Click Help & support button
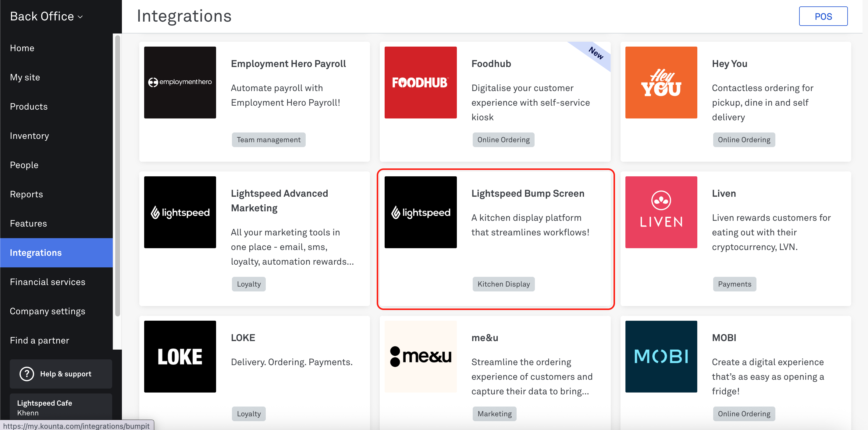Image resolution: width=868 pixels, height=430 pixels. pyautogui.click(x=61, y=374)
